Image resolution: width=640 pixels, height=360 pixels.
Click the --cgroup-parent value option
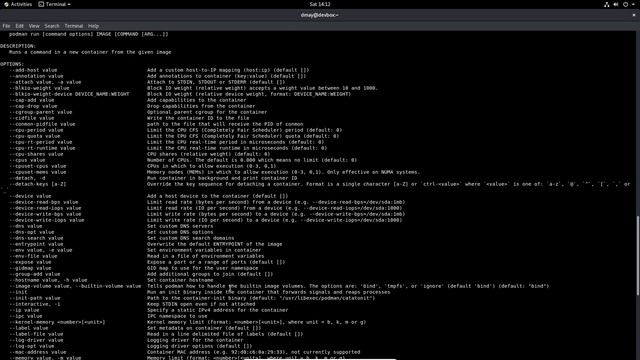tap(41, 112)
